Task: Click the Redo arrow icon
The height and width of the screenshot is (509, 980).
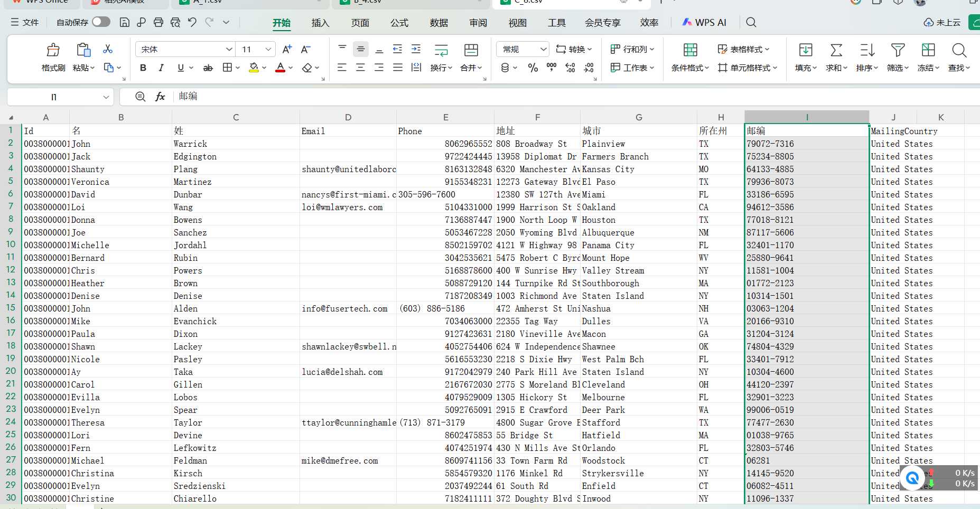Action: point(209,22)
